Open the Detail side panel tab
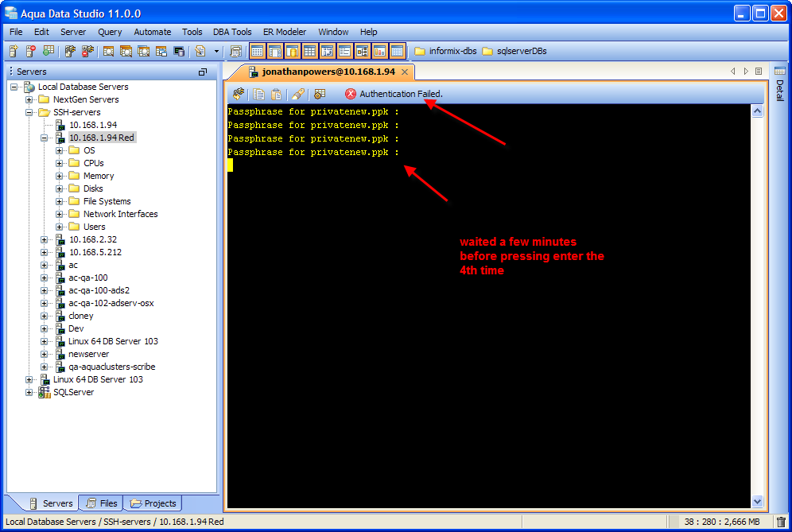This screenshot has width=792, height=532. pos(780,91)
